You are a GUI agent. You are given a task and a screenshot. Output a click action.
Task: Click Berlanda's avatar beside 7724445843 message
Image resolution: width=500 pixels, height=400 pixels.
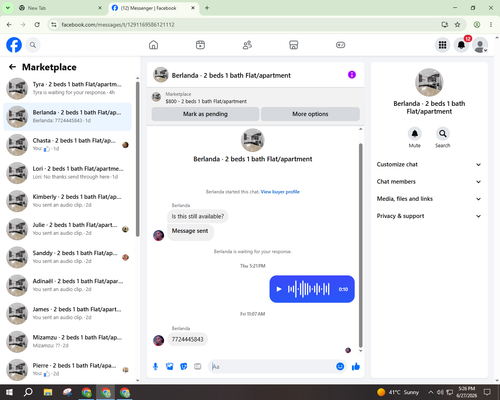158,340
